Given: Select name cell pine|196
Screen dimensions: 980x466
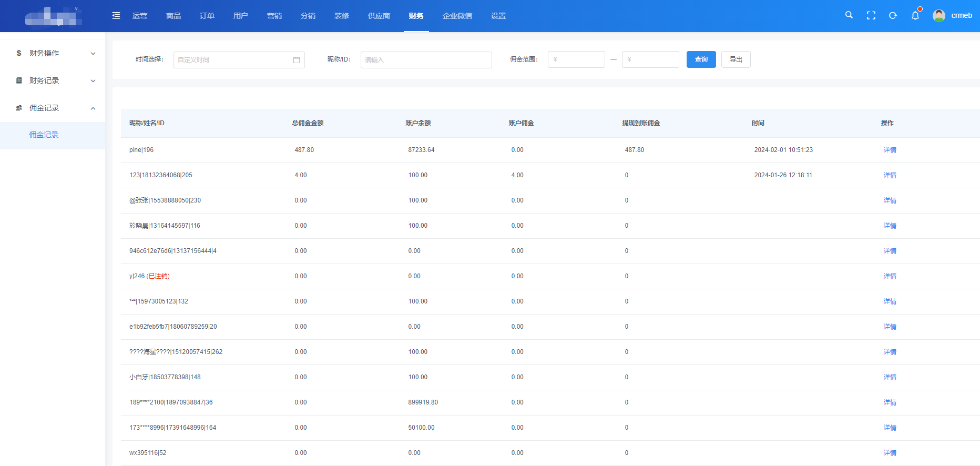Looking at the screenshot, I should [x=141, y=150].
